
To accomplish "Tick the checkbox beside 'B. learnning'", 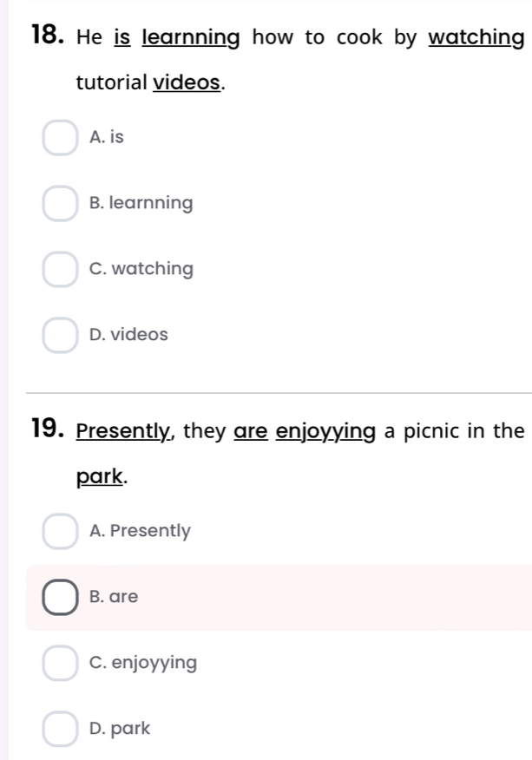I will (60, 204).
